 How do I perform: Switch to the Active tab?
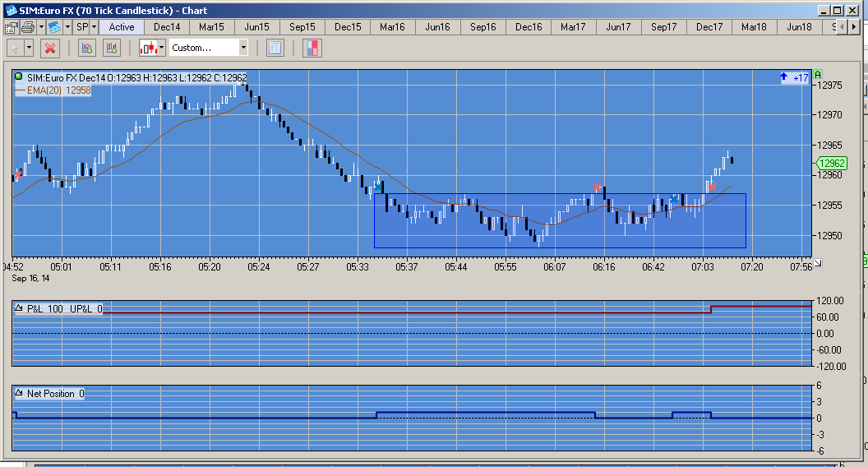pos(121,27)
